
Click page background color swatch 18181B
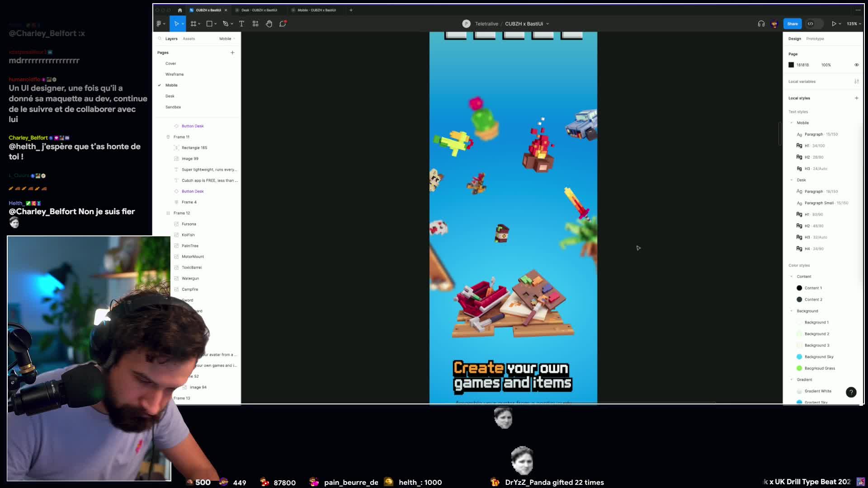(x=791, y=65)
